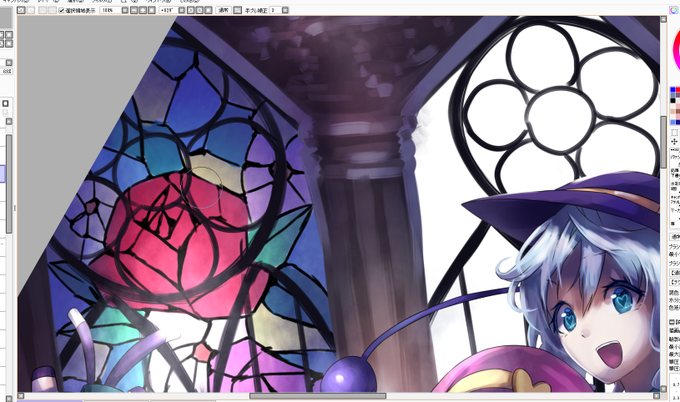680x402 pixels.
Task: Click the horizontal scrollbar right arrow
Action: (x=657, y=396)
